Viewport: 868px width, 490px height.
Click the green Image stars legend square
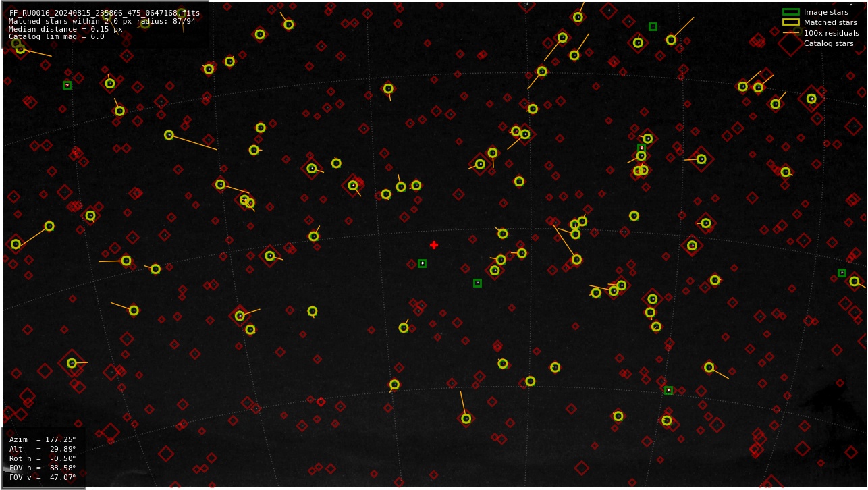(x=790, y=12)
